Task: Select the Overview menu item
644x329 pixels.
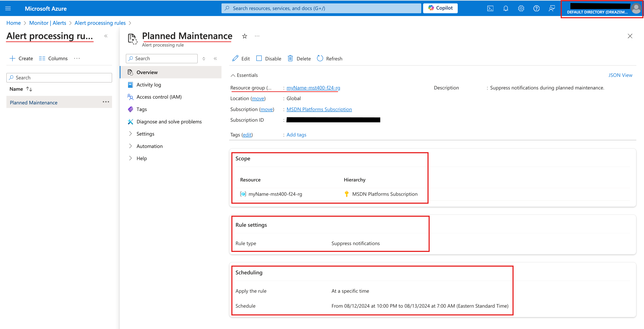Action: tap(171, 72)
